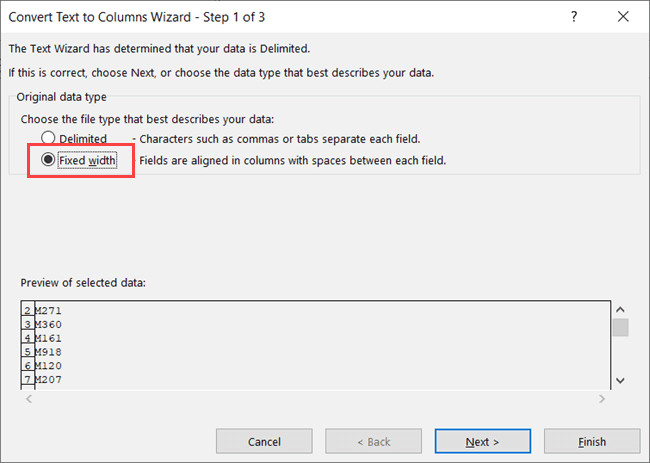Select preview row containing M360

point(49,325)
